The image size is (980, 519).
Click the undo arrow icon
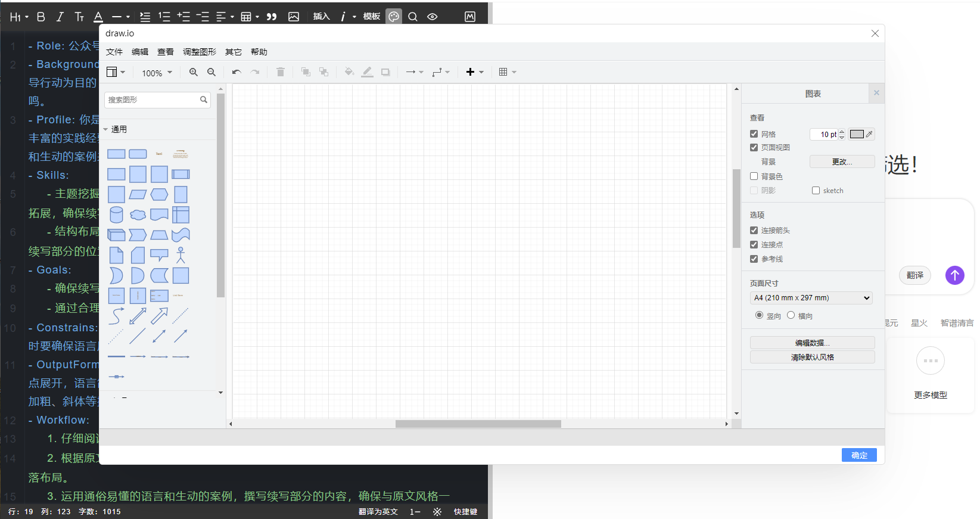click(x=237, y=72)
